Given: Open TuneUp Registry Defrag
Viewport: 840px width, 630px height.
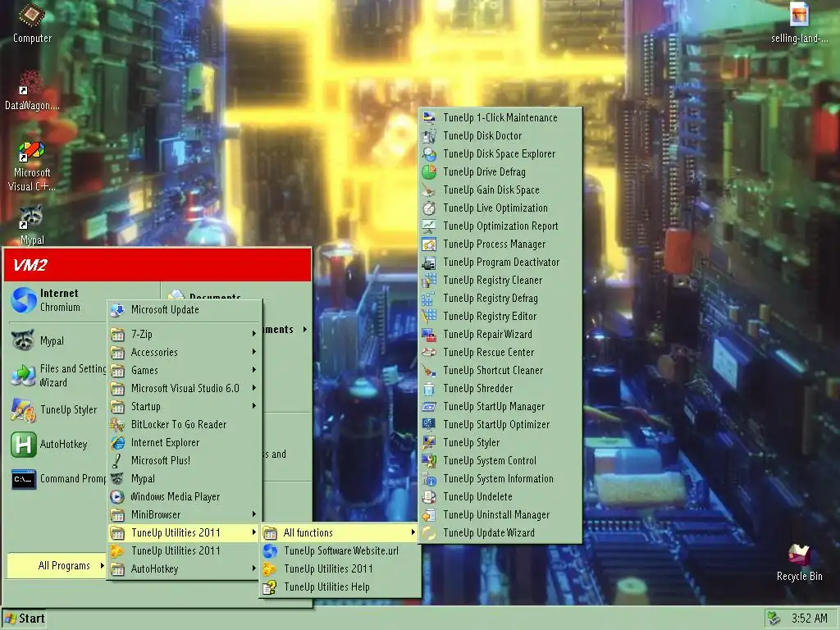Looking at the screenshot, I should pyautogui.click(x=500, y=299).
